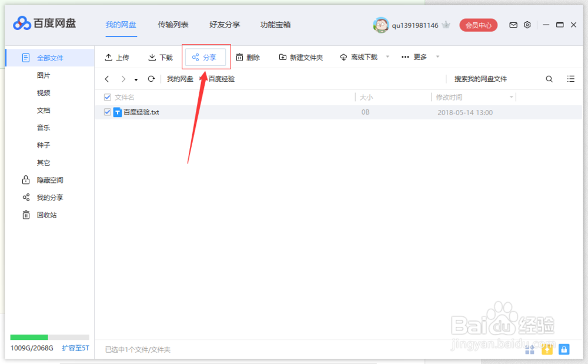Switch to list view layout icon
The width and height of the screenshot is (588, 364).
(570, 78)
